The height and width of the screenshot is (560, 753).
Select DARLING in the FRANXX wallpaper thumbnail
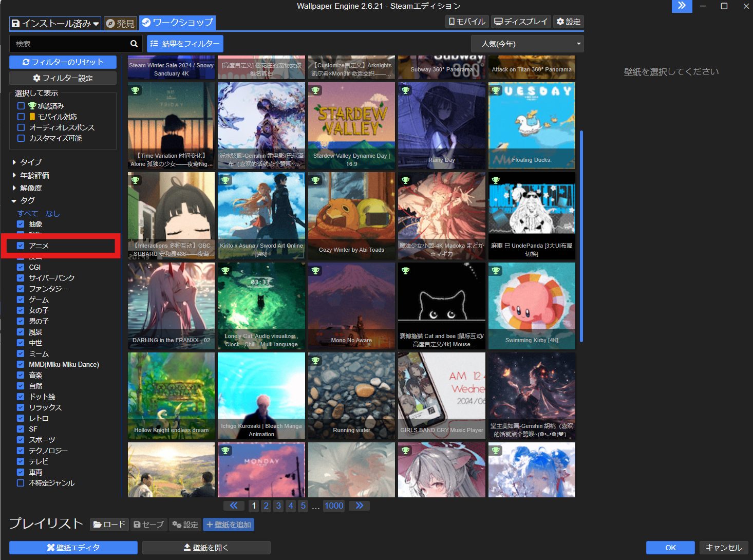tap(171, 306)
